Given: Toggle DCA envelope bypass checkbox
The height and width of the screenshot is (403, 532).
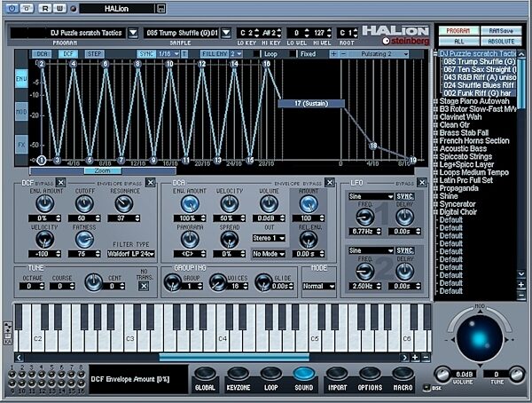Looking at the screenshot, I should 330,183.
